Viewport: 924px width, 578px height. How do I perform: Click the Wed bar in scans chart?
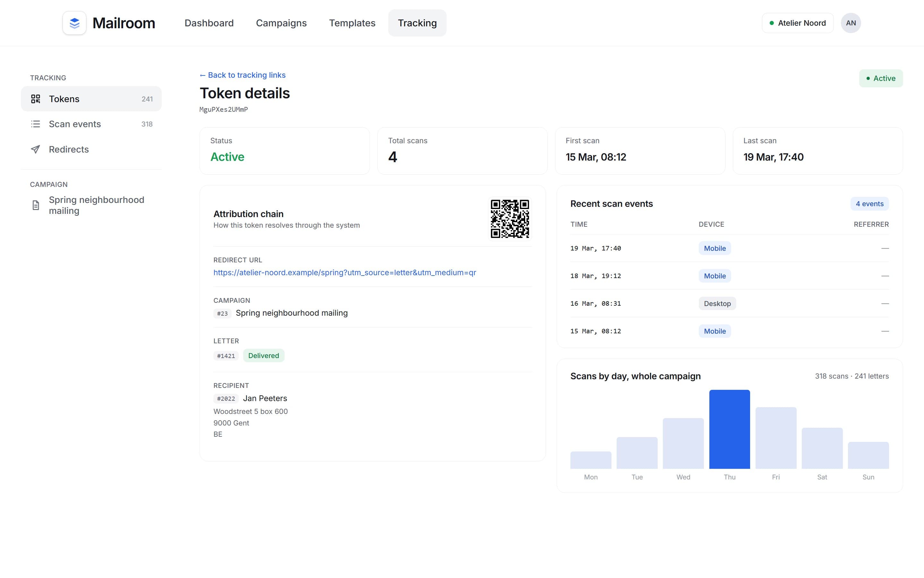pyautogui.click(x=683, y=443)
